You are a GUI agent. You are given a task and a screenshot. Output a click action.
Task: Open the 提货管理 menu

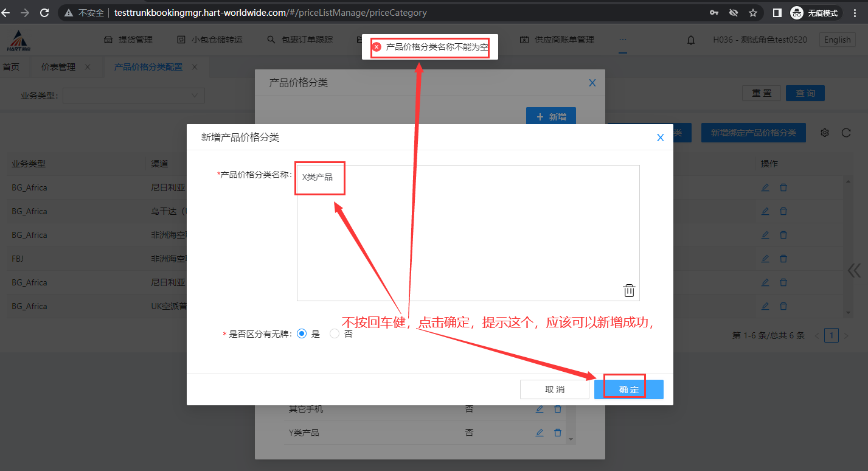point(128,40)
